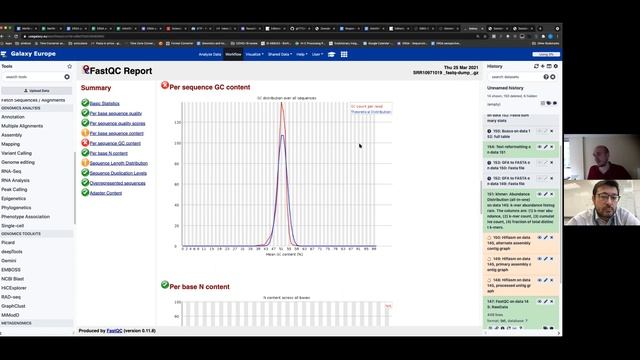Delete dataset 147 FastQC RawData
This screenshot has width=640, height=360.
552,302
